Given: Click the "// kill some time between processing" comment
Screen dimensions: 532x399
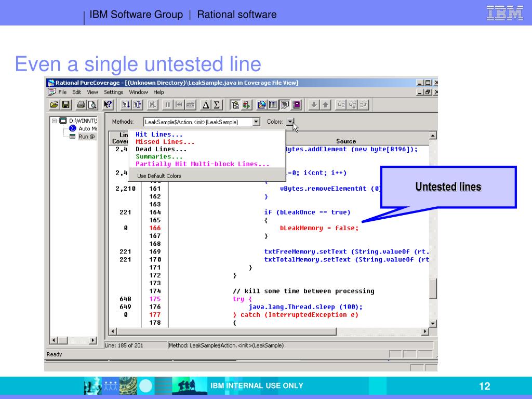Looking at the screenshot, I should click(303, 291).
